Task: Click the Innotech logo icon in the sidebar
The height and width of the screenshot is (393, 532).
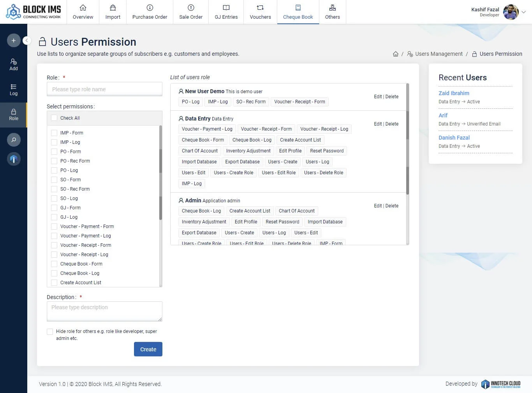Action: coord(14,159)
